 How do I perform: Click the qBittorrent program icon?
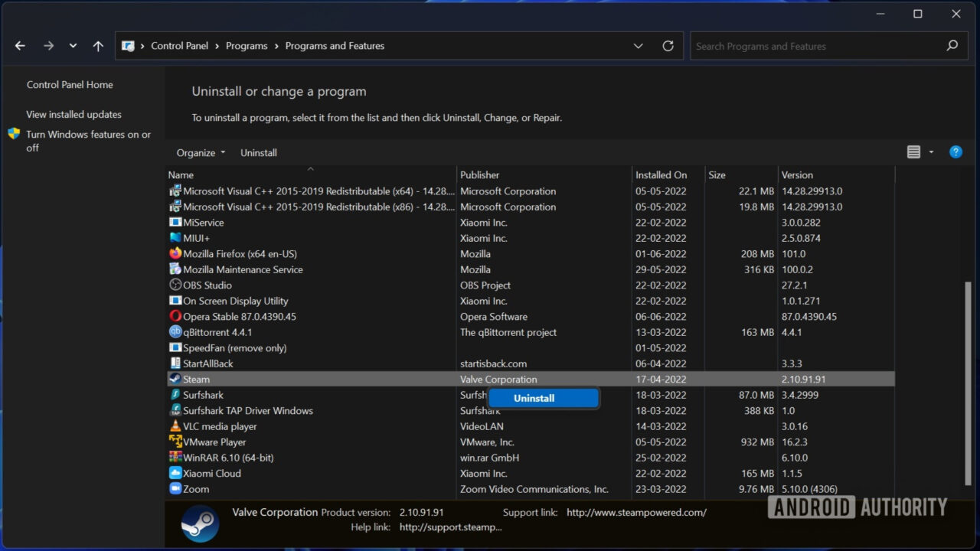click(176, 332)
